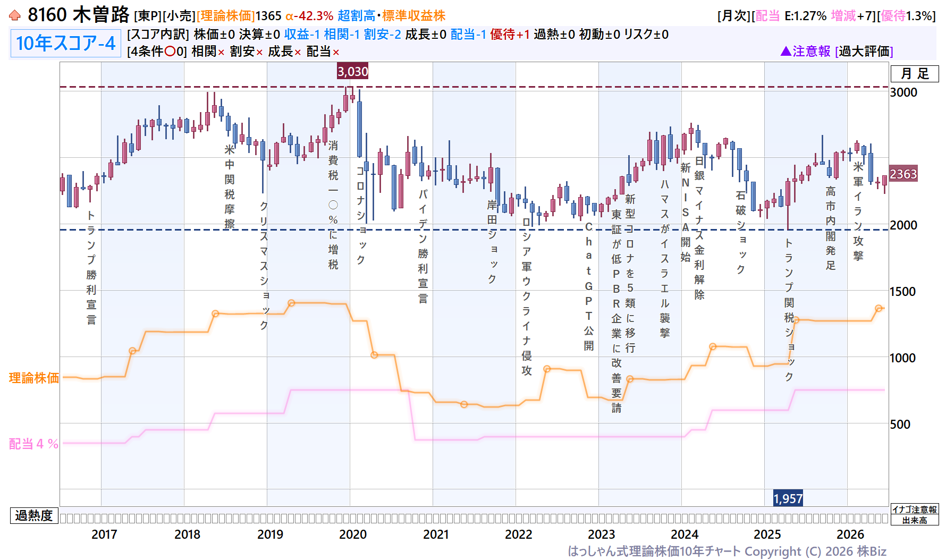This screenshot has height=560, width=946.
Task: Click the orange circle marker ending 理論株価 line
Action: tap(879, 308)
